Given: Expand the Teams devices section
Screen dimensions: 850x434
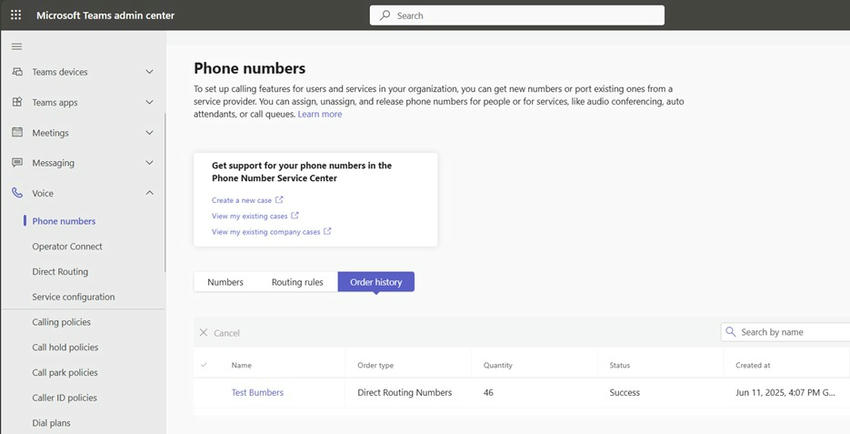Looking at the screenshot, I should (149, 72).
